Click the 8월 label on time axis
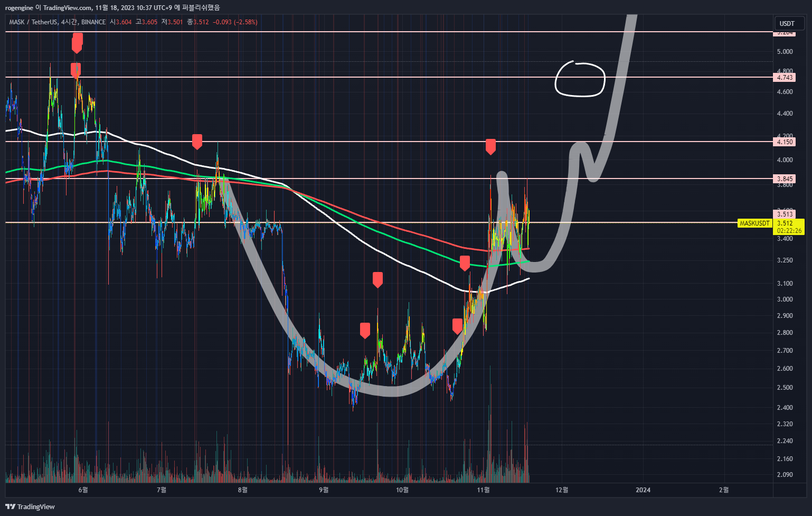 click(243, 490)
